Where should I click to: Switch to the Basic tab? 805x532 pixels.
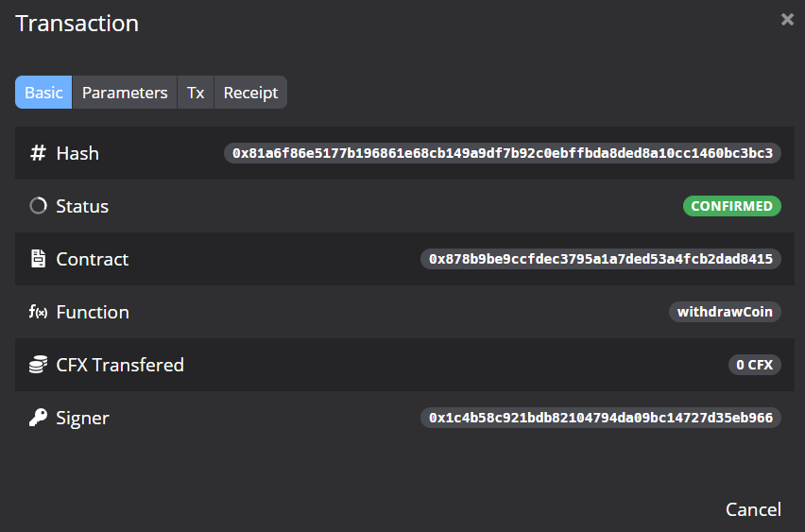[43, 93]
